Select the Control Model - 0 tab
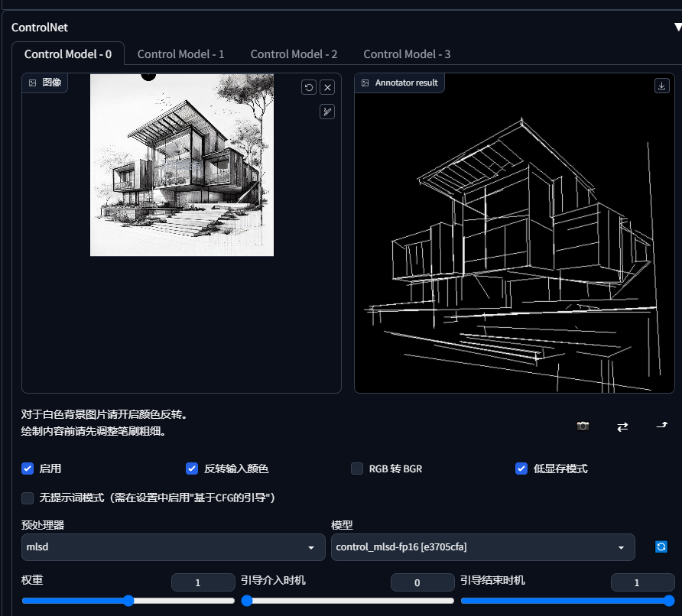This screenshot has height=616, width=682. point(68,54)
